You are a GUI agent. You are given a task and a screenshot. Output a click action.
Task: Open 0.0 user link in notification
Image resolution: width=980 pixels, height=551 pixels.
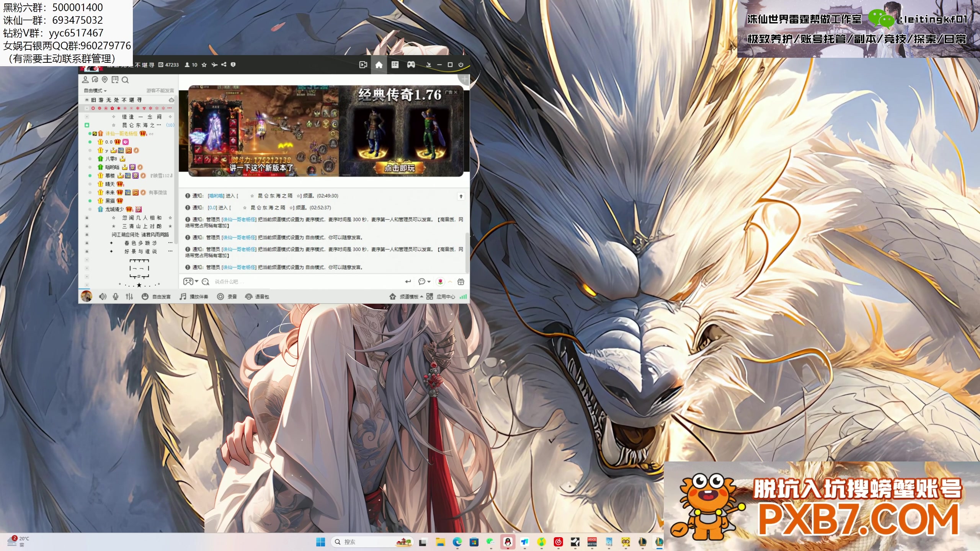212,208
